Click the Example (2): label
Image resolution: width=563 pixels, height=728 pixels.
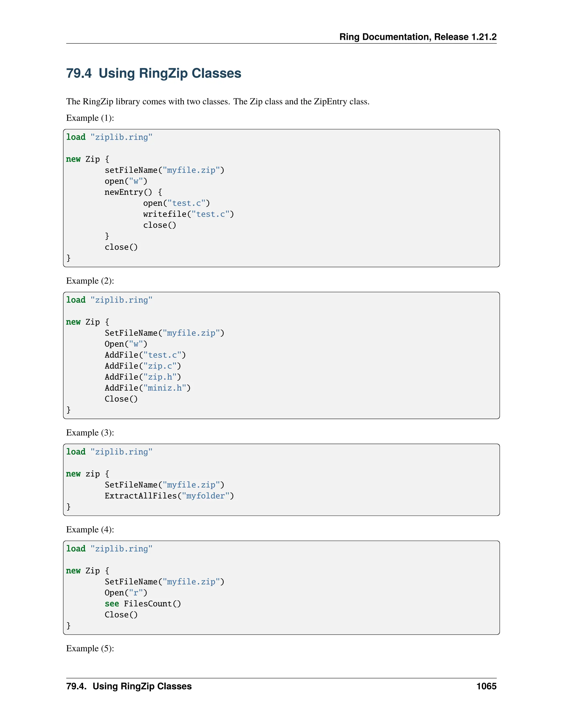click(90, 281)
